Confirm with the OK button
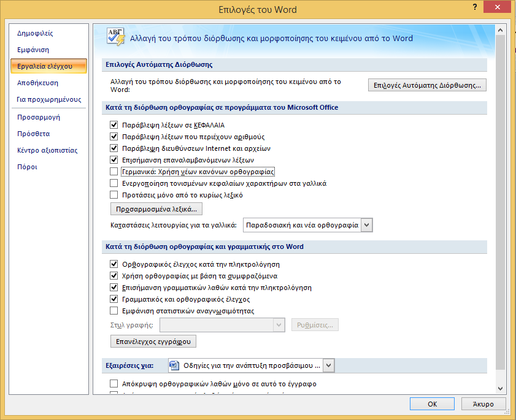The width and height of the screenshot is (516, 420). (432, 404)
